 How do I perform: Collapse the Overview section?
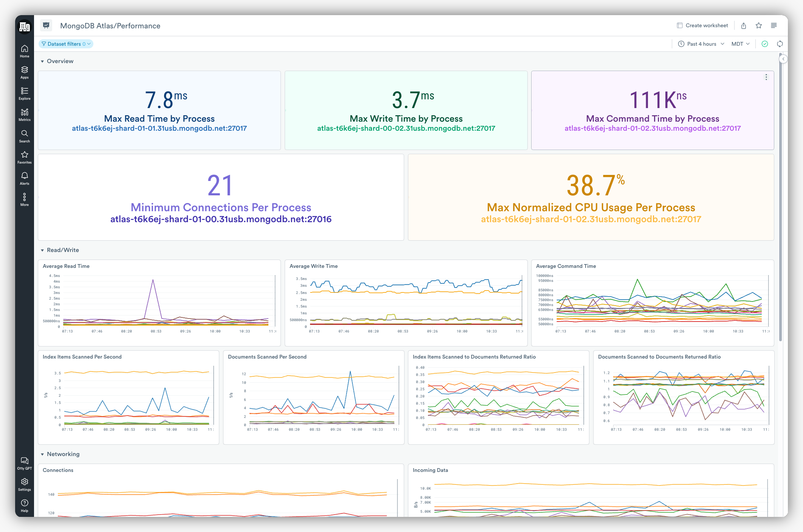pyautogui.click(x=42, y=61)
